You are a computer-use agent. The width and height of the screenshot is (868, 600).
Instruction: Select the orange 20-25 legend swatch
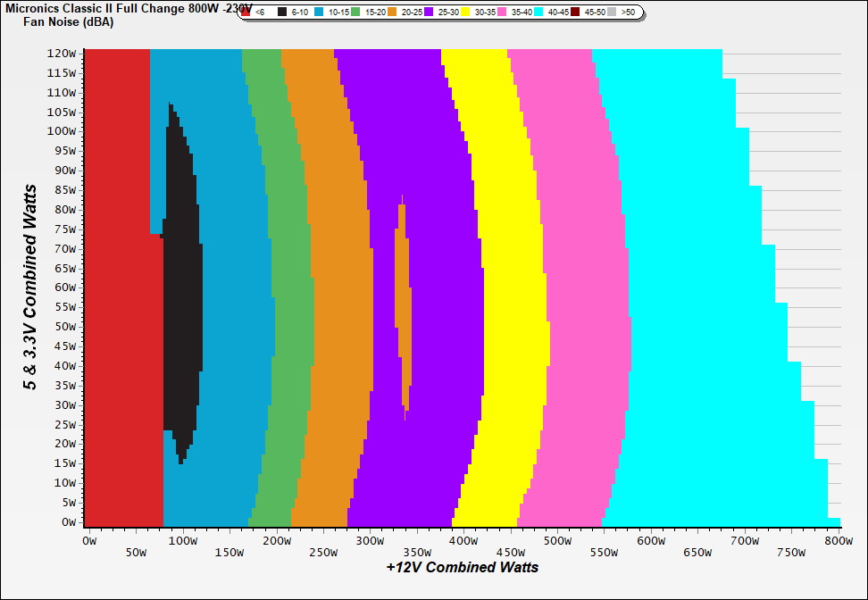(392, 12)
